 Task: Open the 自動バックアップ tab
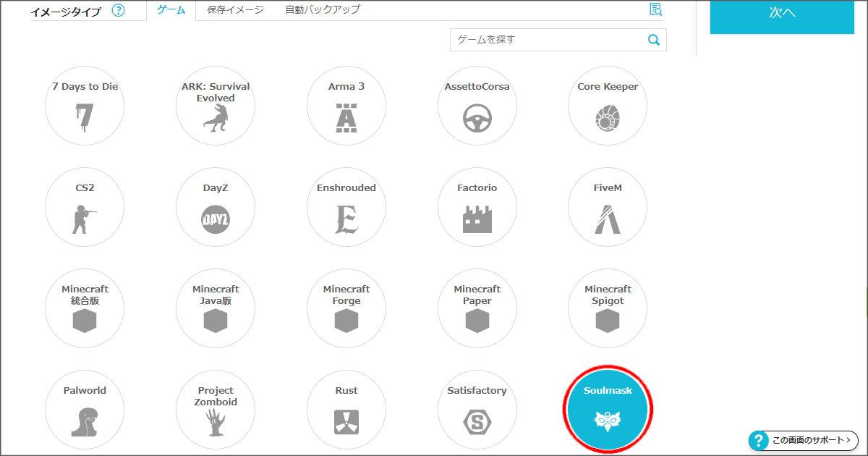(323, 9)
